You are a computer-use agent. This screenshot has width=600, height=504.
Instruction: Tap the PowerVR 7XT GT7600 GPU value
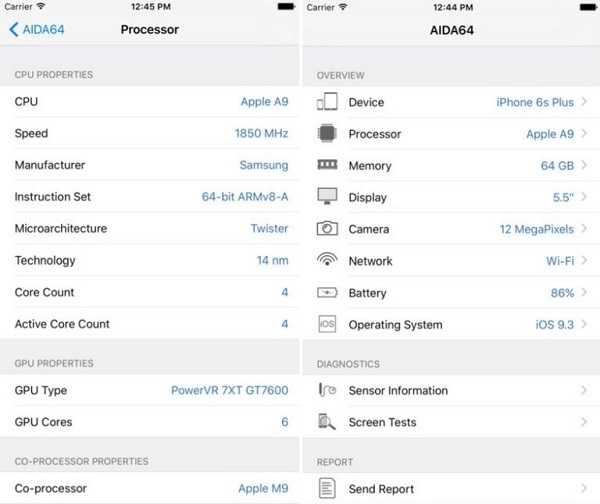tap(229, 390)
